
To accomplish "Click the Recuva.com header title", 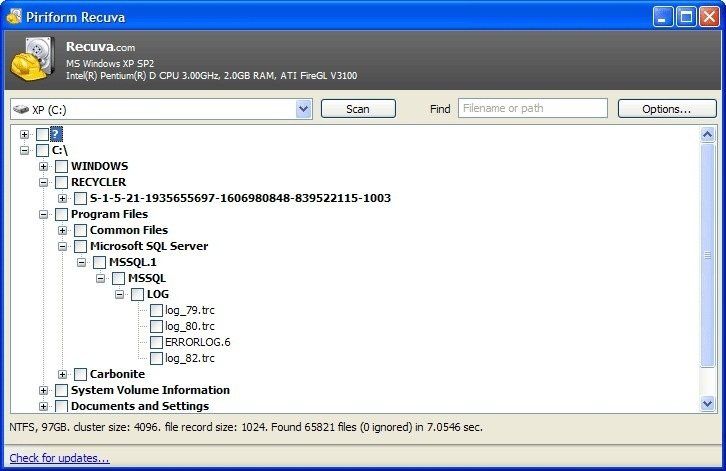I will tap(100, 47).
